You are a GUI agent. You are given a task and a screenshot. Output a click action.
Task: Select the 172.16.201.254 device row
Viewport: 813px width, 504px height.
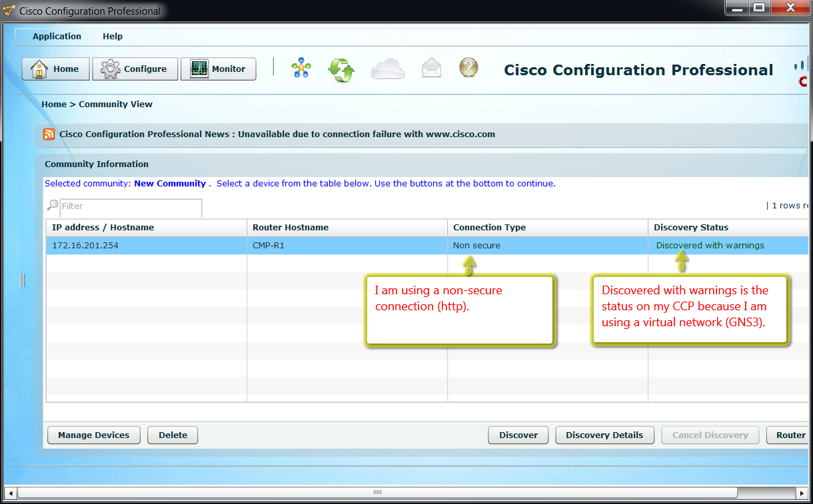(x=147, y=246)
